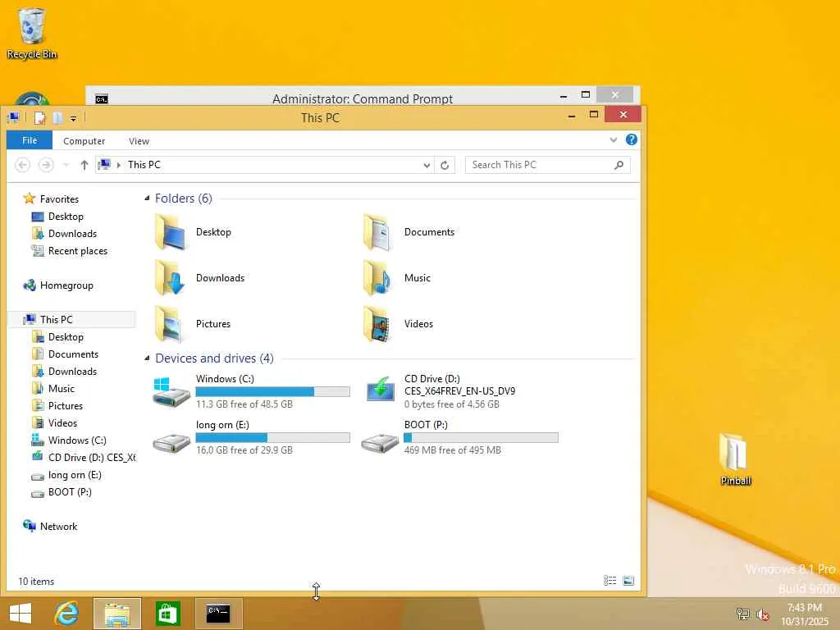Click the Command Prompt taskbar button

(x=218, y=614)
